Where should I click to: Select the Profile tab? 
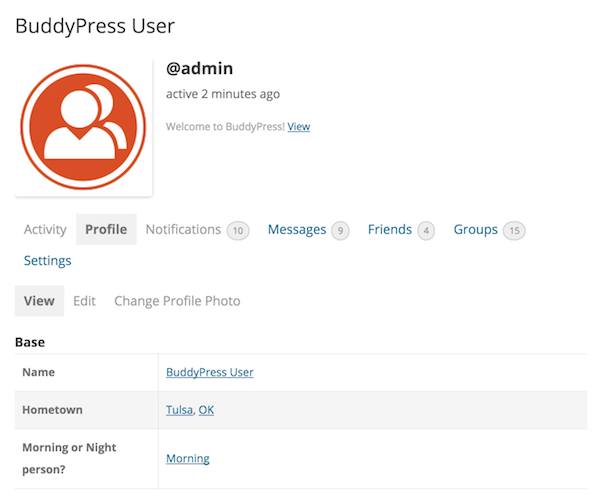tap(106, 229)
